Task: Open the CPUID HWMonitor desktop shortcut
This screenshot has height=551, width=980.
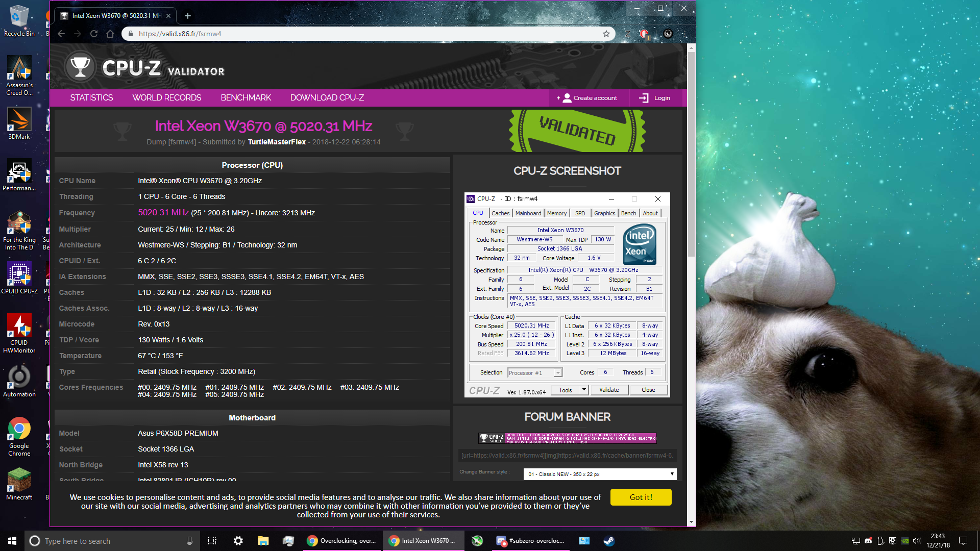Action: [x=19, y=333]
